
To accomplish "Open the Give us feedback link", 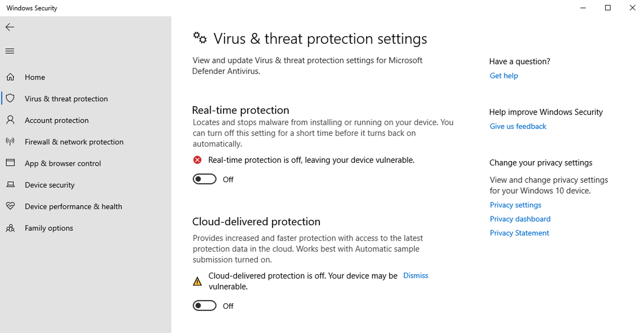I will (518, 126).
